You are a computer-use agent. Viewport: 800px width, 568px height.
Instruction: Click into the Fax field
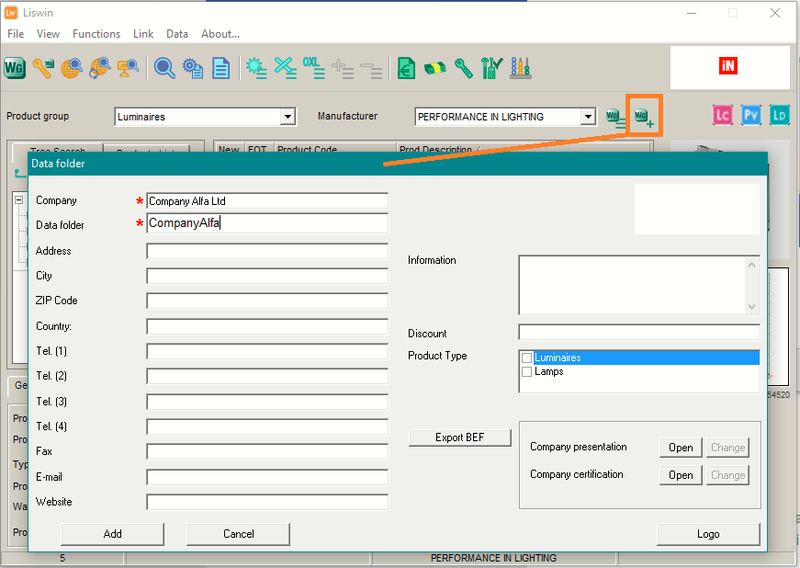[x=267, y=452]
